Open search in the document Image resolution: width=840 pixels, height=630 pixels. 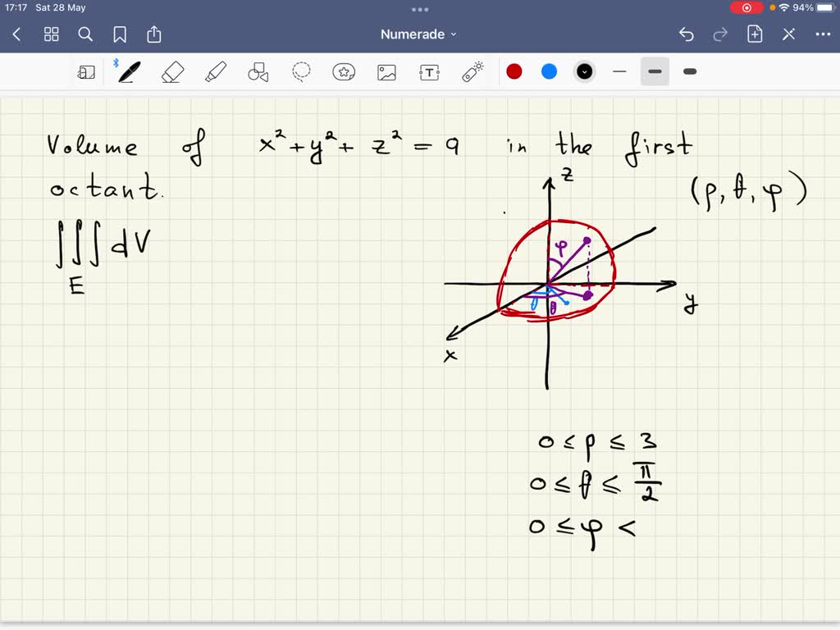(x=85, y=34)
